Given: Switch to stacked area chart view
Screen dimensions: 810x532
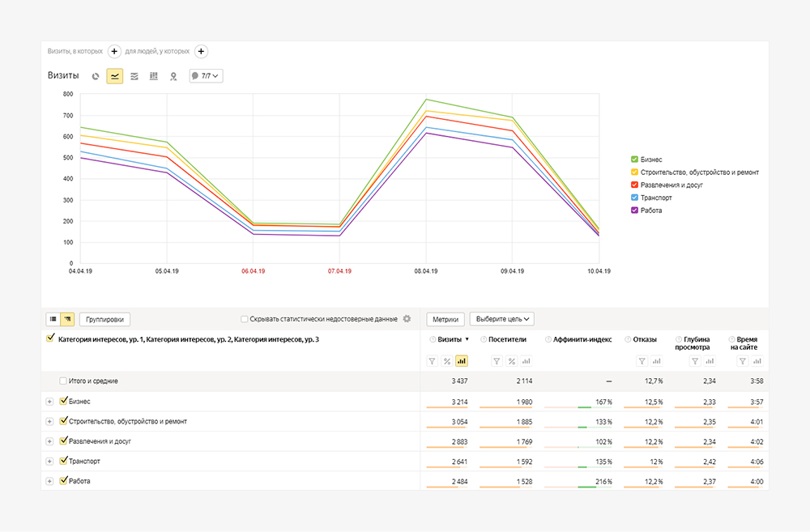Looking at the screenshot, I should coord(134,76).
